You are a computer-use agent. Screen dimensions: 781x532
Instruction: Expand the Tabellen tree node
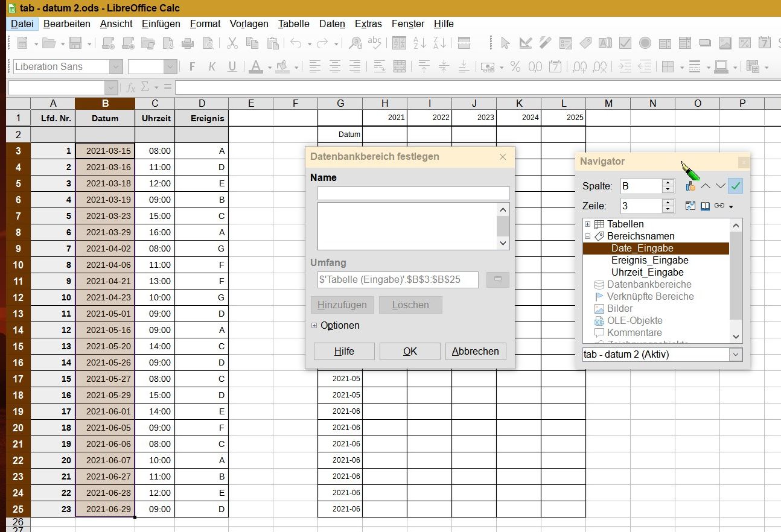(x=587, y=224)
